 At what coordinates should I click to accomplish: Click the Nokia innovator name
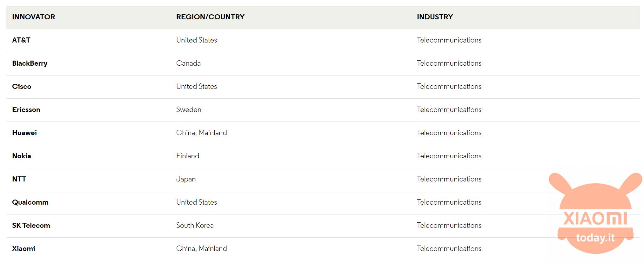(x=22, y=156)
